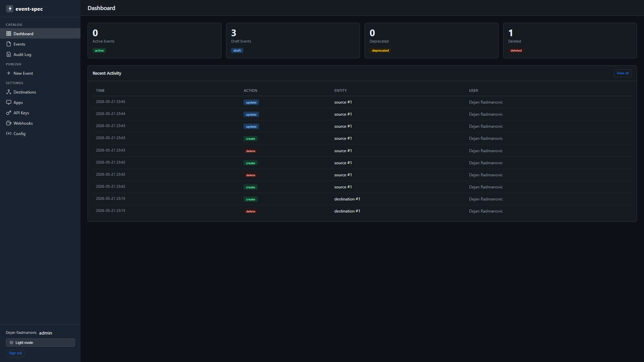Image resolution: width=644 pixels, height=362 pixels.
Task: Click the USER column header
Action: (x=473, y=90)
